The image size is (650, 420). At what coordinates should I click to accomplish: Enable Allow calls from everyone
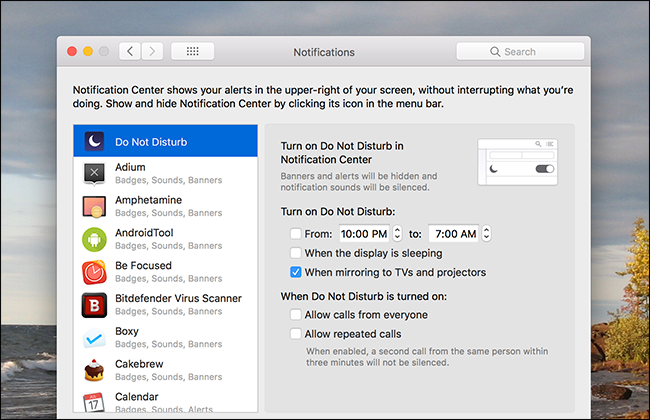pos(296,314)
